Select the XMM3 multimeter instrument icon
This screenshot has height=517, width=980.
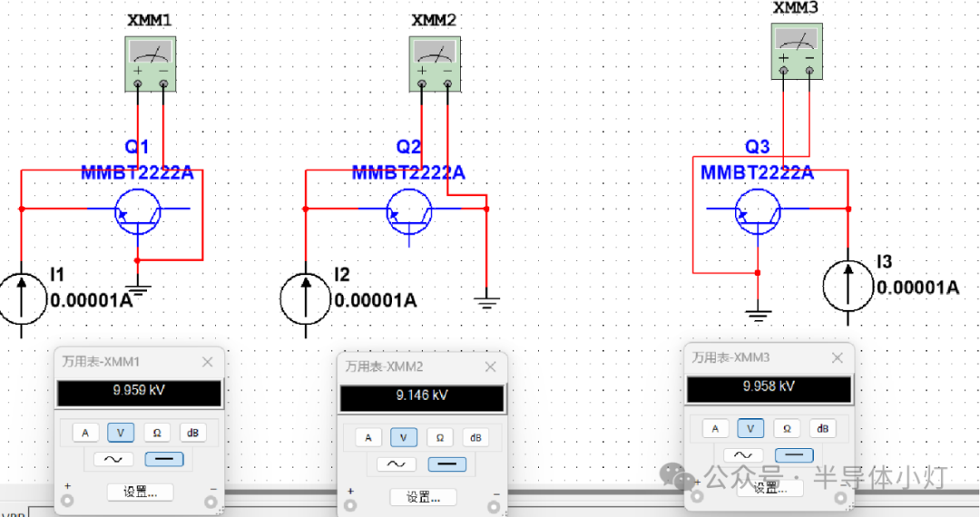tap(797, 51)
